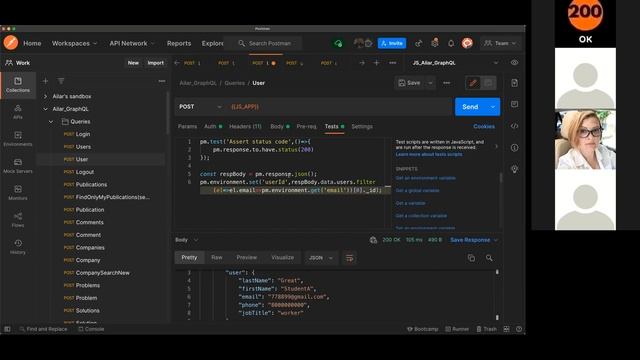Open collections panel three-dot menu
Viewport: 640px width, 360px height.
click(162, 81)
